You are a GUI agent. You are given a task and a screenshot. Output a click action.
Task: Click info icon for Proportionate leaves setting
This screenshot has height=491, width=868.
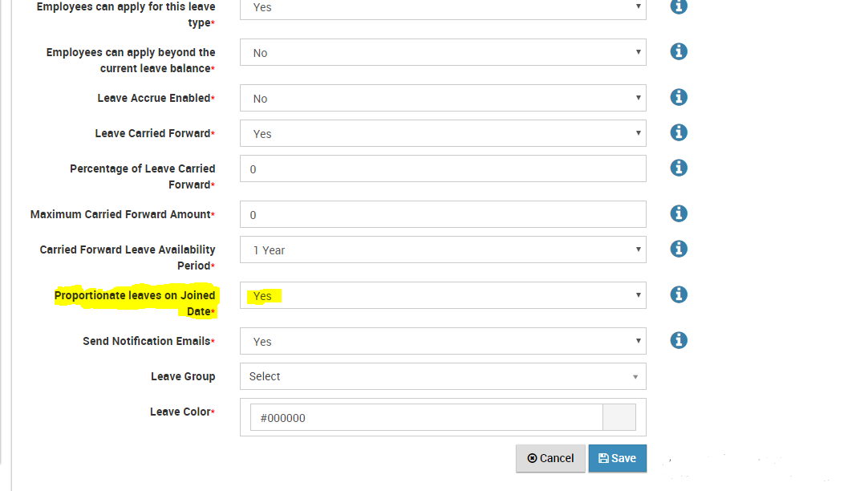tap(679, 294)
